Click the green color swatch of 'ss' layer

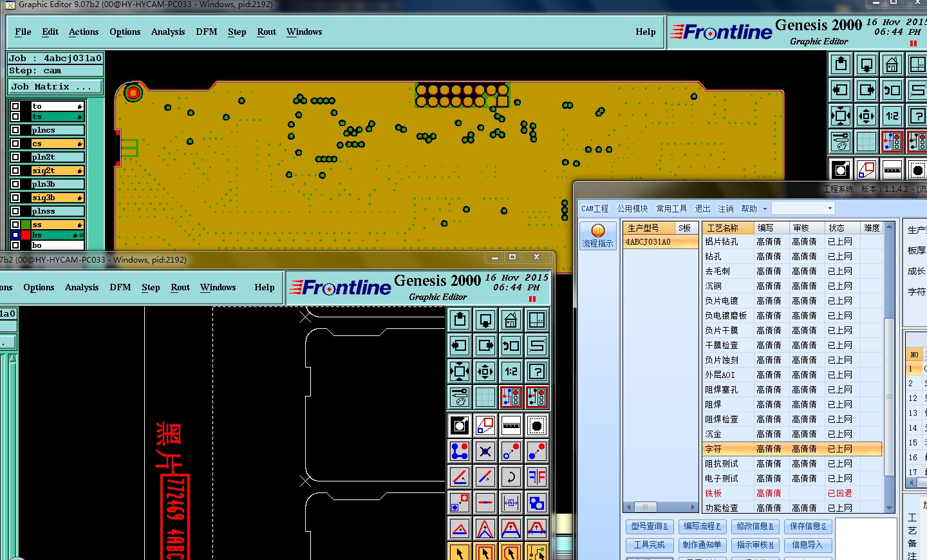click(26, 225)
